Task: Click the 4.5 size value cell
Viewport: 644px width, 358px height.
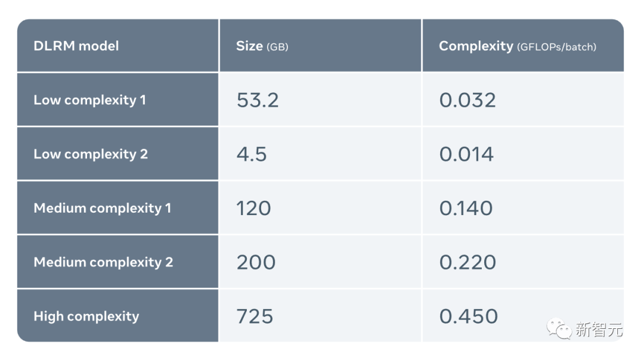Action: click(320, 154)
